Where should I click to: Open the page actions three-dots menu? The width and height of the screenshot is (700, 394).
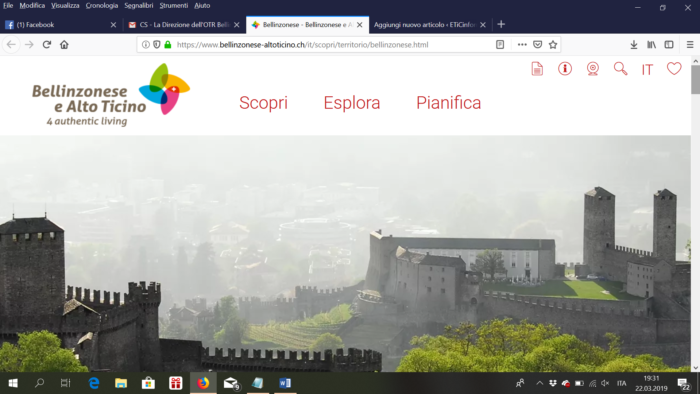click(522, 45)
